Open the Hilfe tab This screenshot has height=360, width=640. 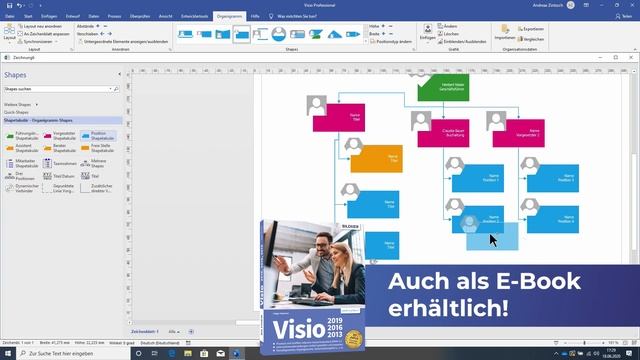pyautogui.click(x=255, y=16)
